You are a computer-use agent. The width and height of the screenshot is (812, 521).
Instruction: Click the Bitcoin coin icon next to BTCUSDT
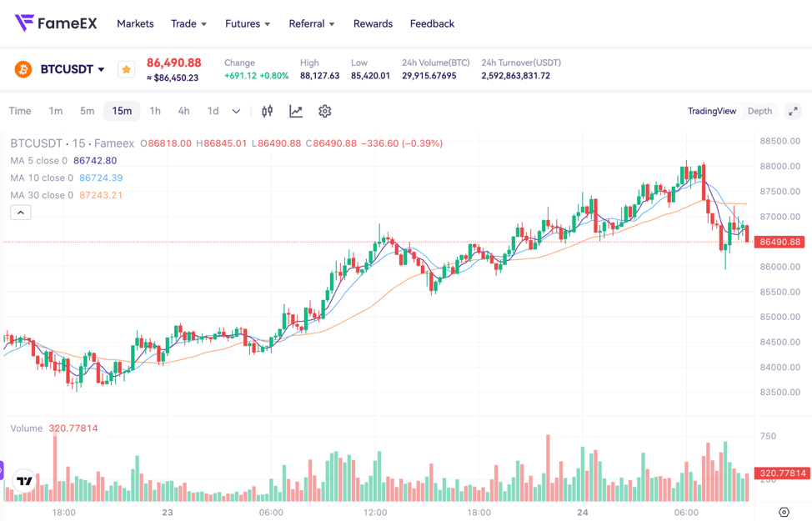click(21, 69)
